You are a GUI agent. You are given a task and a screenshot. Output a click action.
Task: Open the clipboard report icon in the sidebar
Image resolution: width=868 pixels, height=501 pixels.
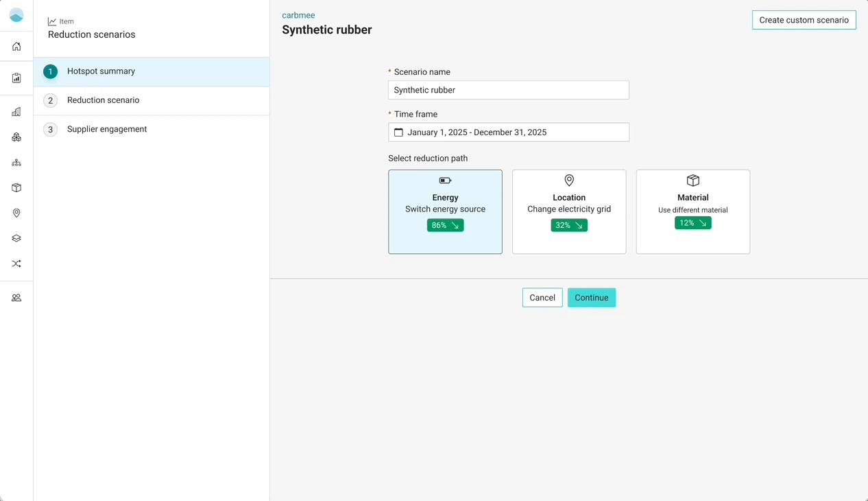tap(16, 78)
